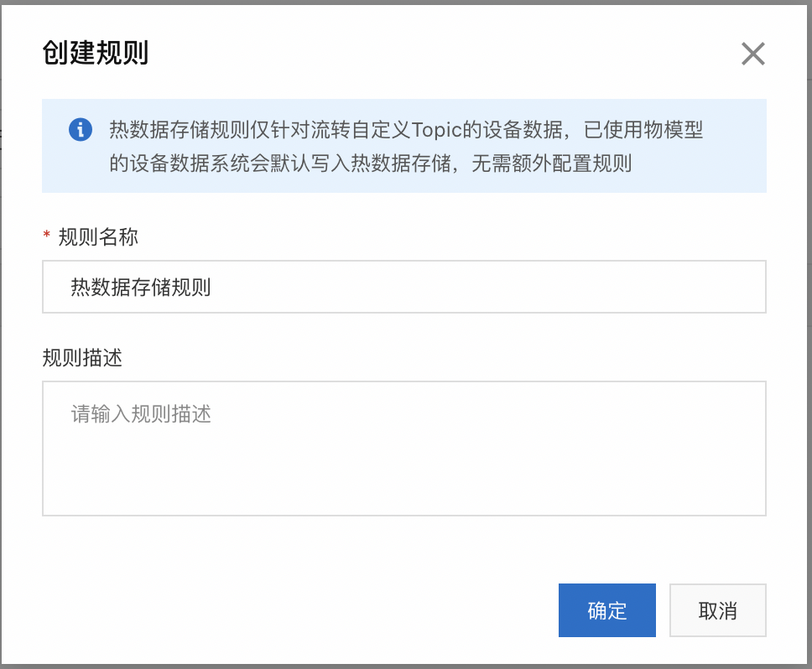Click notice line 无需额外配置规则

[x=551, y=163]
